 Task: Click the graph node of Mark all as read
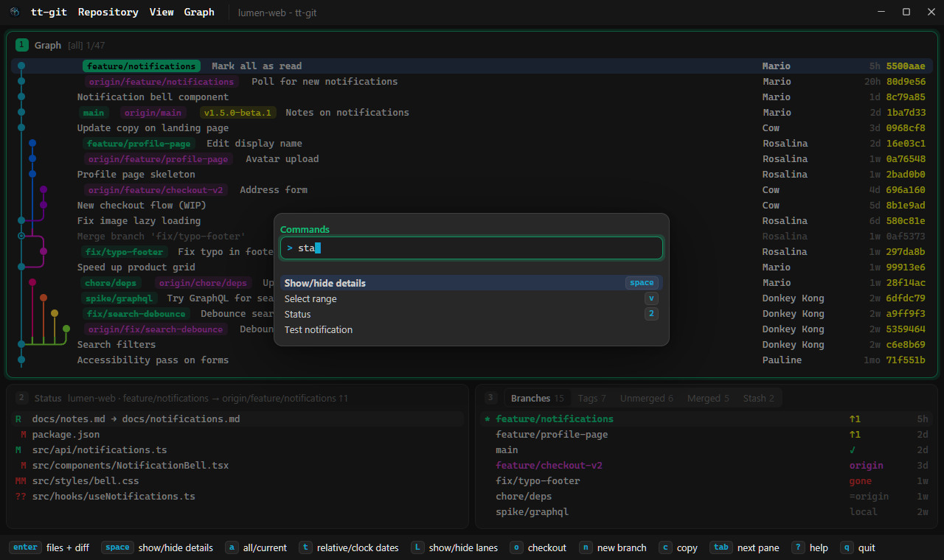21,66
